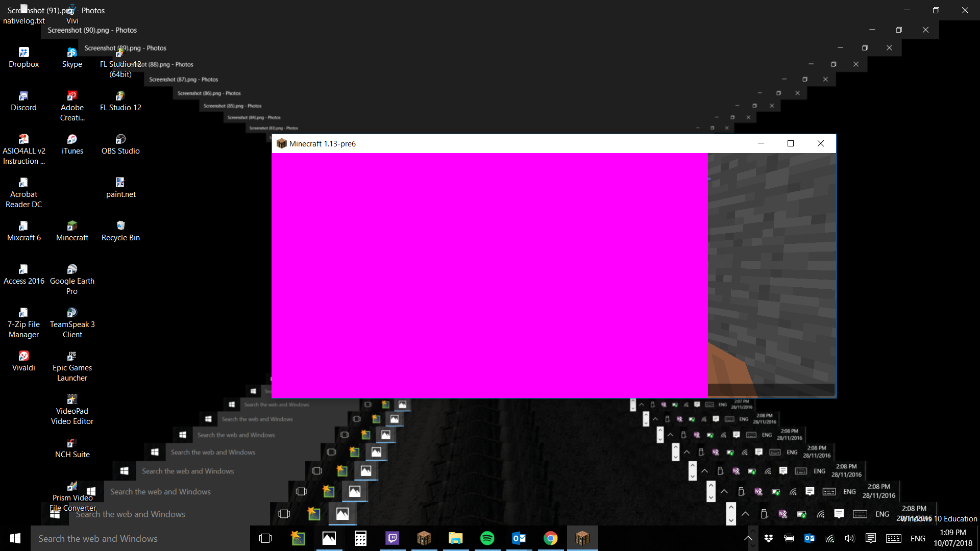
Task: Open ENG language selector
Action: click(x=918, y=538)
